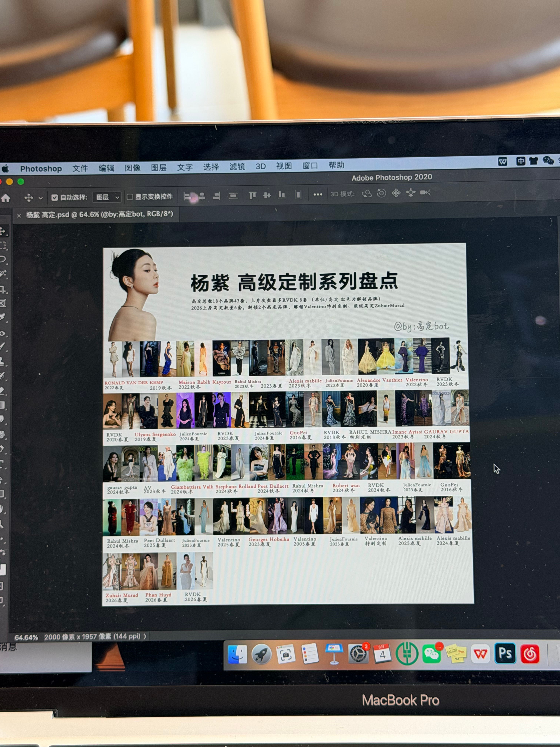
Task: Click the Zuhair Murad label on canvas
Action: [121, 595]
